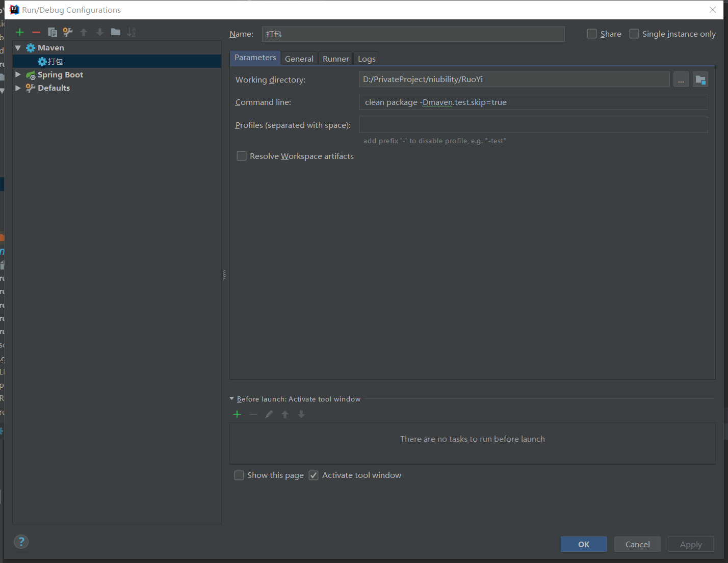Screen dimensions: 728x563
Task: Remove configuration using red minus icon
Action: (36, 32)
